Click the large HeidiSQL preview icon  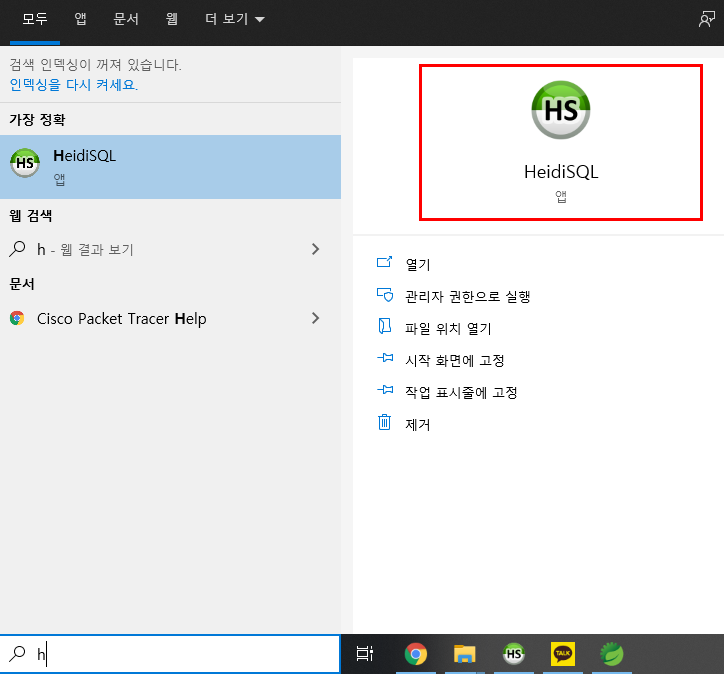561,110
